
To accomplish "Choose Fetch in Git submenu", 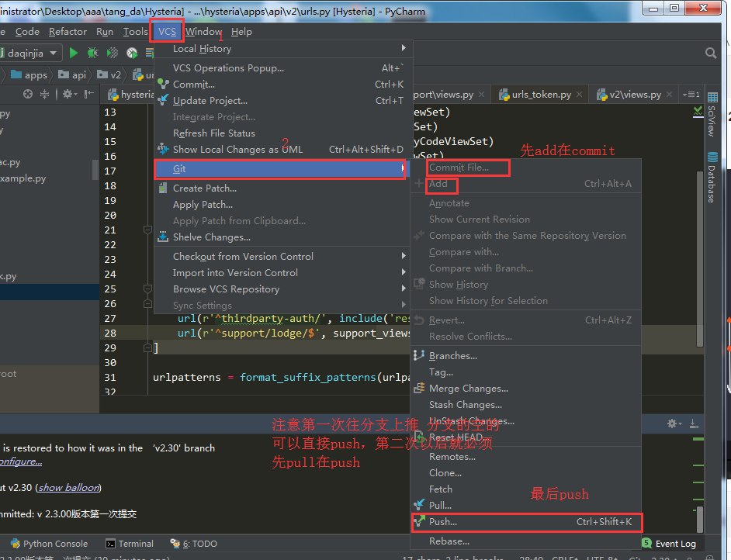I will [526, 489].
